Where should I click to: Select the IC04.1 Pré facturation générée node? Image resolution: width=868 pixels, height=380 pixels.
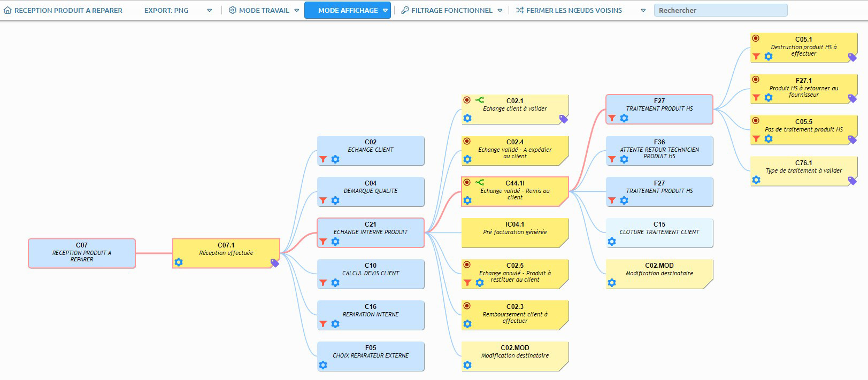point(515,233)
